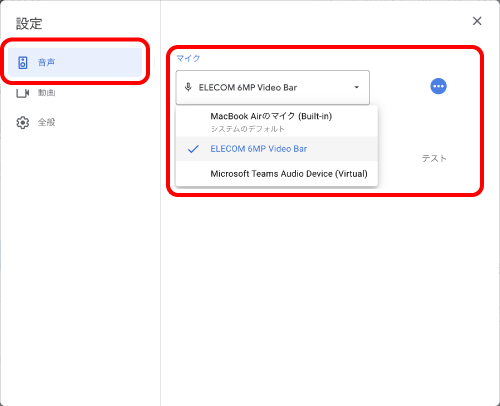Click the speaker icon next to 音声
The height and width of the screenshot is (406, 500).
[23, 62]
